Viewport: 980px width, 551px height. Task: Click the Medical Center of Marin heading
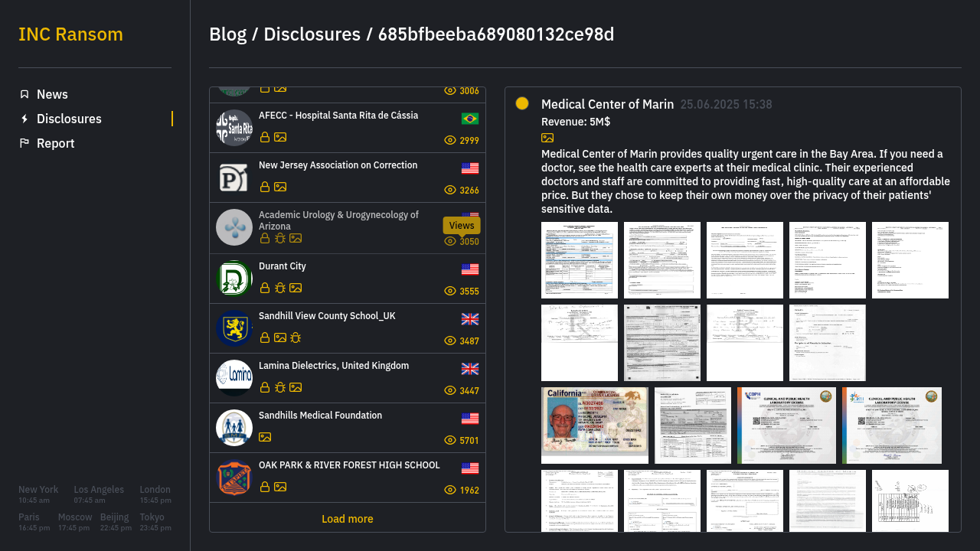[607, 104]
